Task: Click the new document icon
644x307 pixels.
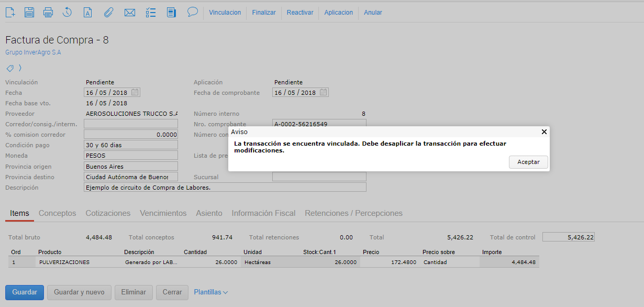Action: (10, 12)
